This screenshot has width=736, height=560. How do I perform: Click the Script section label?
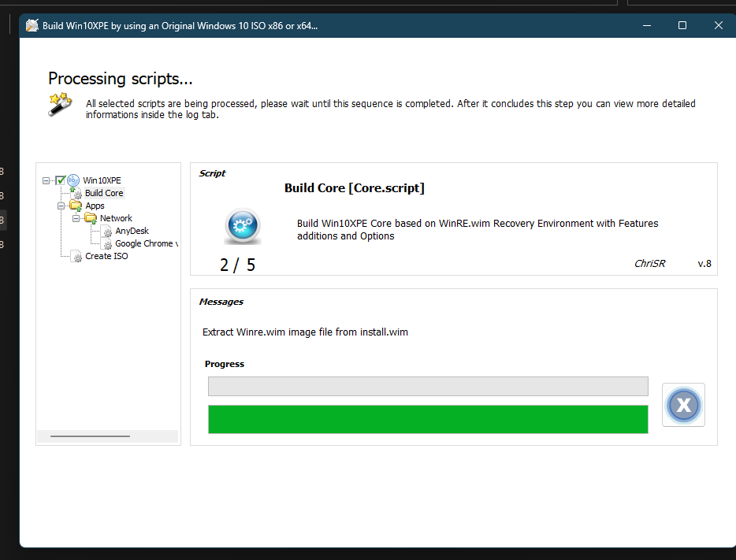point(212,173)
